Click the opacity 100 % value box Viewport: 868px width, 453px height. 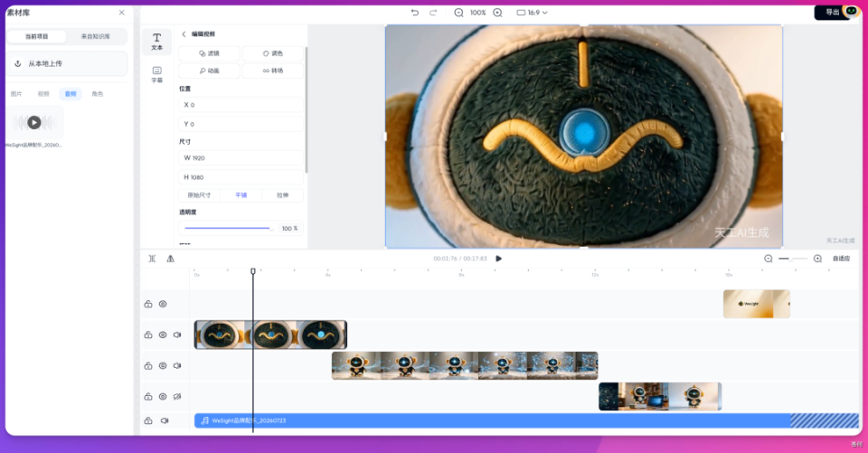[x=289, y=228]
